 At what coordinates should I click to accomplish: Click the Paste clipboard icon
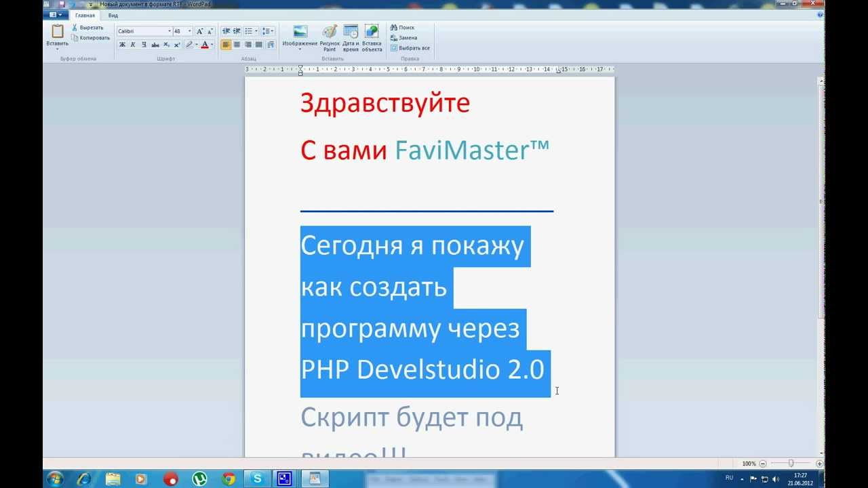click(x=58, y=31)
